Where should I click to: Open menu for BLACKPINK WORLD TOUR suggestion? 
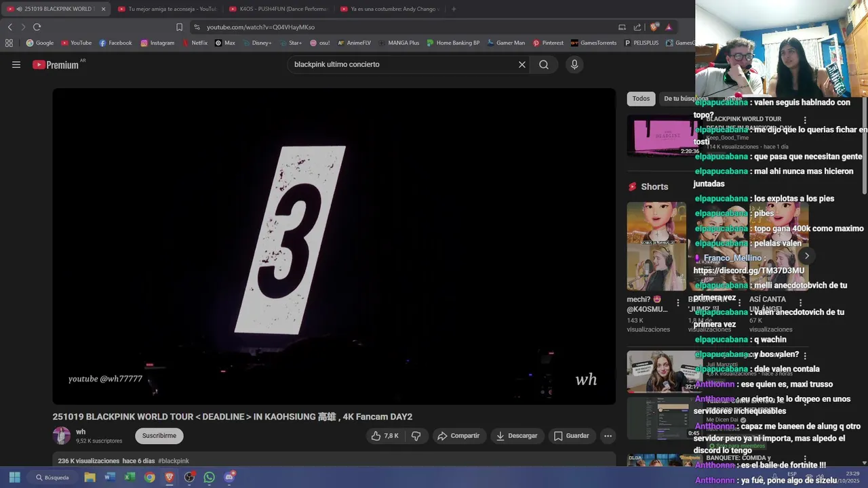point(805,120)
